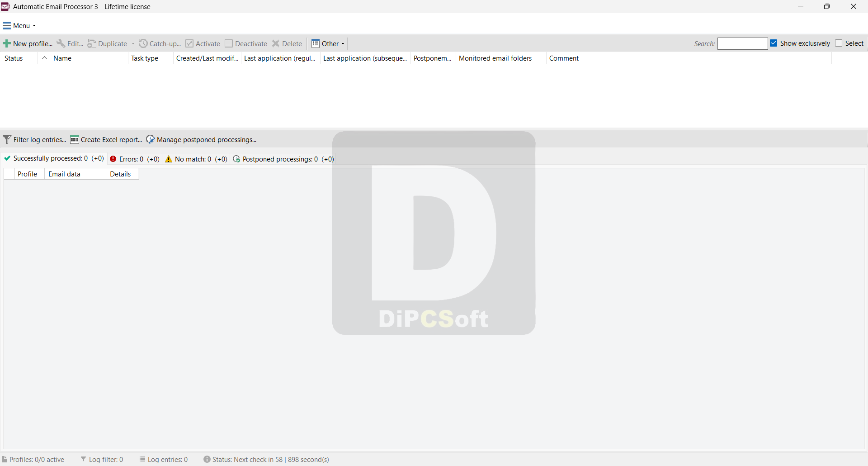Click the Log entries list status icon
This screenshot has height=466, width=868.
point(142,459)
